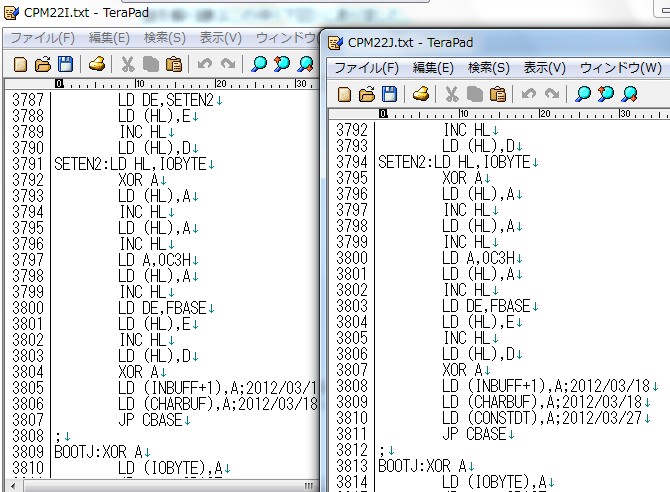
Task: Click Undo arrow in CPM22J window
Action: click(x=529, y=94)
